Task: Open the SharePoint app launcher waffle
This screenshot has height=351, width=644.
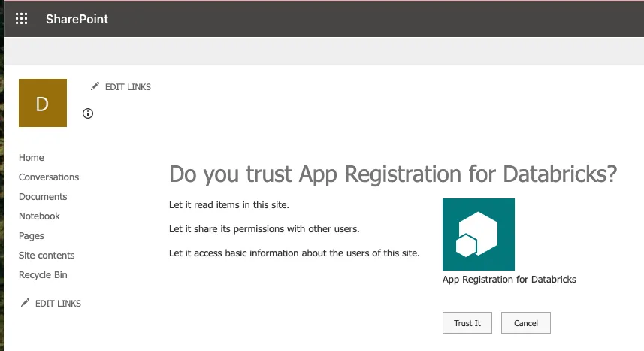Action: (22, 19)
